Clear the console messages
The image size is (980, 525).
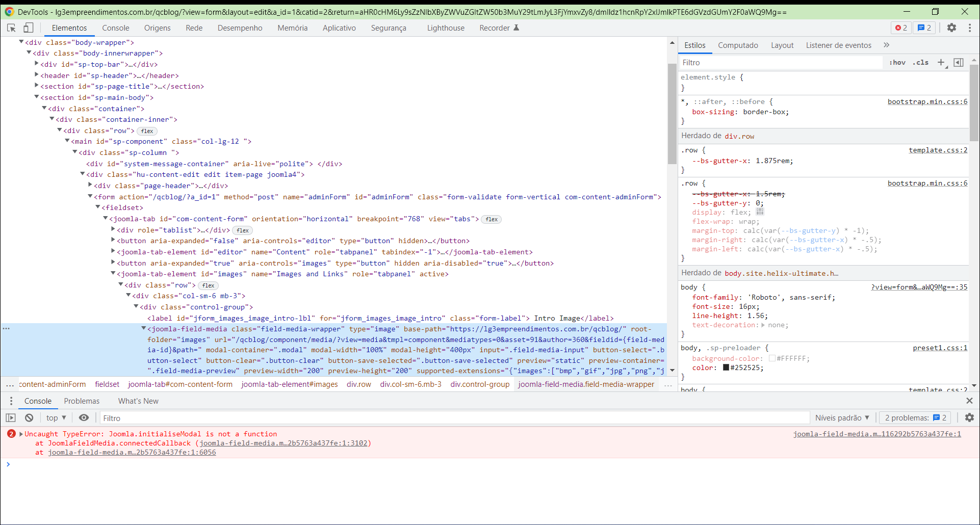(x=29, y=417)
